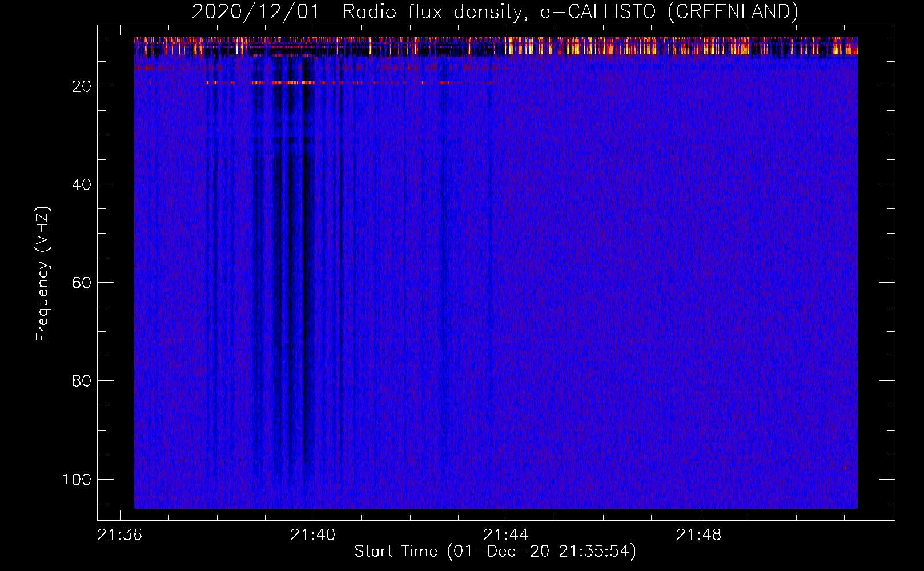924x571 pixels.
Task: Click the '21:40' time tick label
Action: coord(313,535)
